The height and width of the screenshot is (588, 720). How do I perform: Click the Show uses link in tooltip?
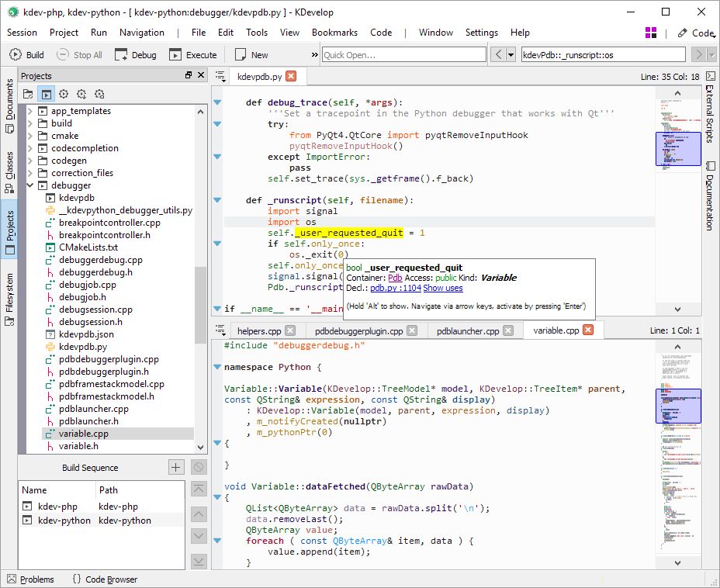(443, 288)
